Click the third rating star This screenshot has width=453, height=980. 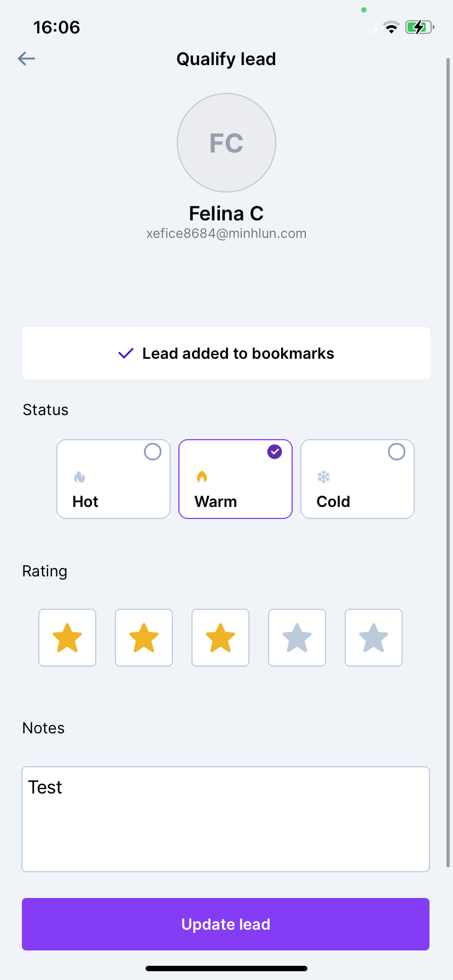pos(220,638)
